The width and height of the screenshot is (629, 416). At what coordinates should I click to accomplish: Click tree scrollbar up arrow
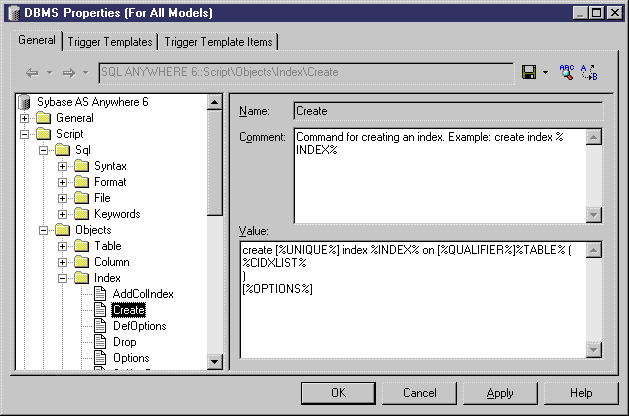215,102
